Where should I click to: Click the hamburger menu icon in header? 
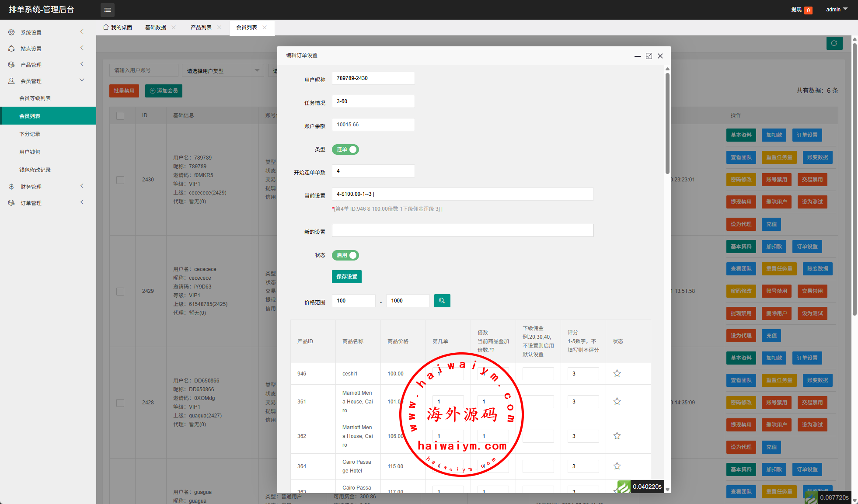click(108, 10)
